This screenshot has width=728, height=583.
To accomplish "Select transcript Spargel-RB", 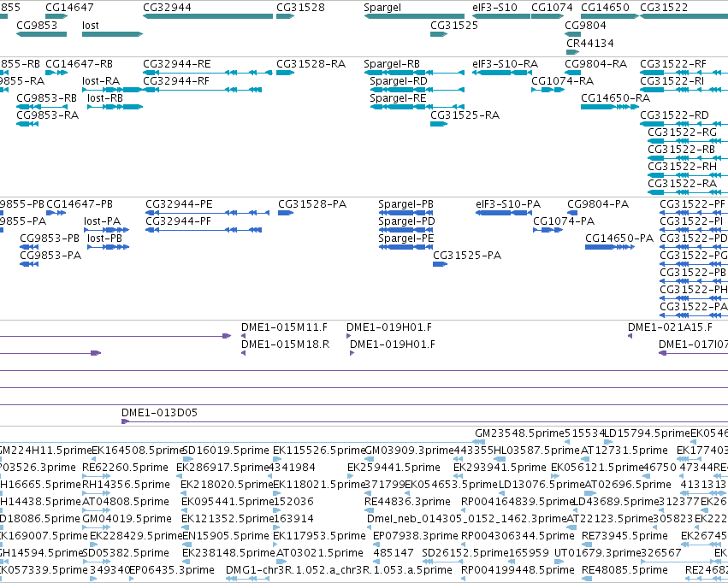I will point(392,63).
